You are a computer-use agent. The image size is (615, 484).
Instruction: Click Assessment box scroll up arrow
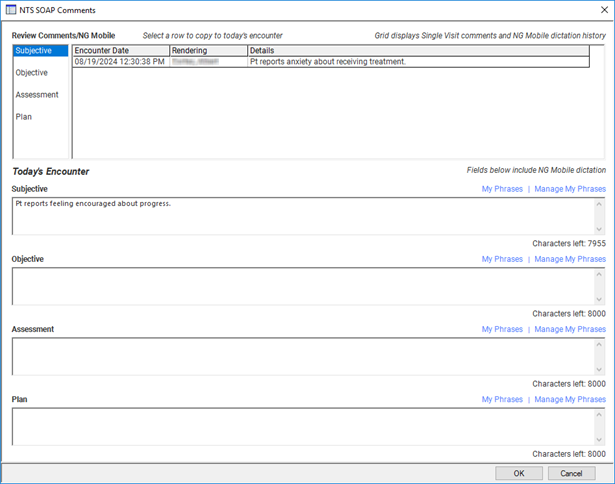click(599, 344)
